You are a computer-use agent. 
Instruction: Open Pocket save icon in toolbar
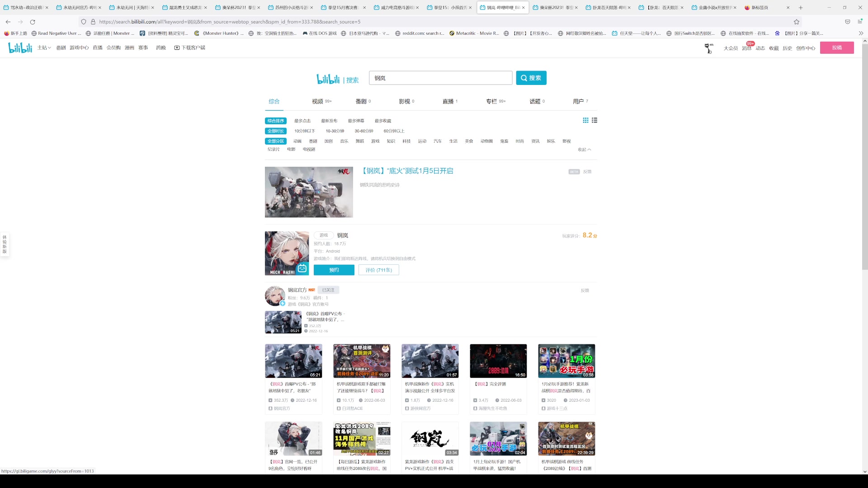848,22
